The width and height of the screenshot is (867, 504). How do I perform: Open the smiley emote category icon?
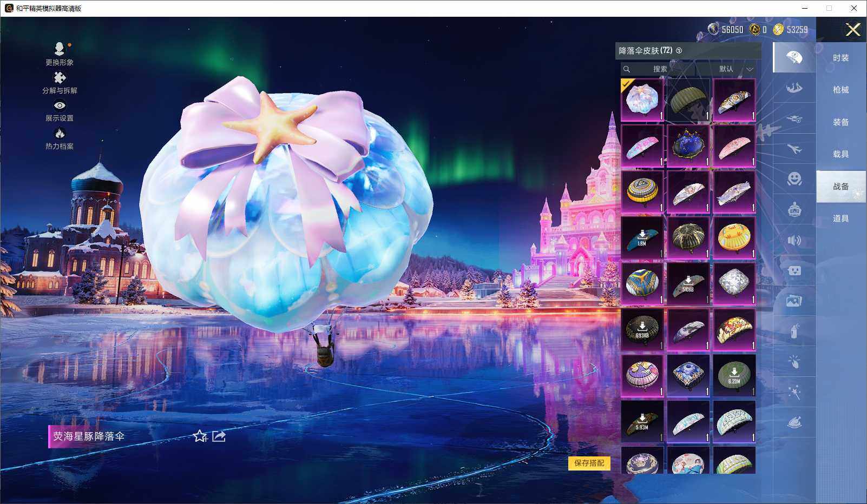coord(794,179)
